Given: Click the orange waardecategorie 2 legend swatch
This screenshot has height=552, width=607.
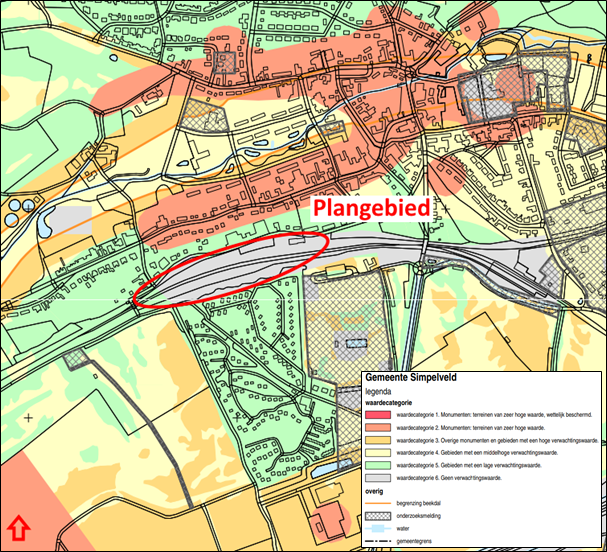Looking at the screenshot, I should (379, 426).
